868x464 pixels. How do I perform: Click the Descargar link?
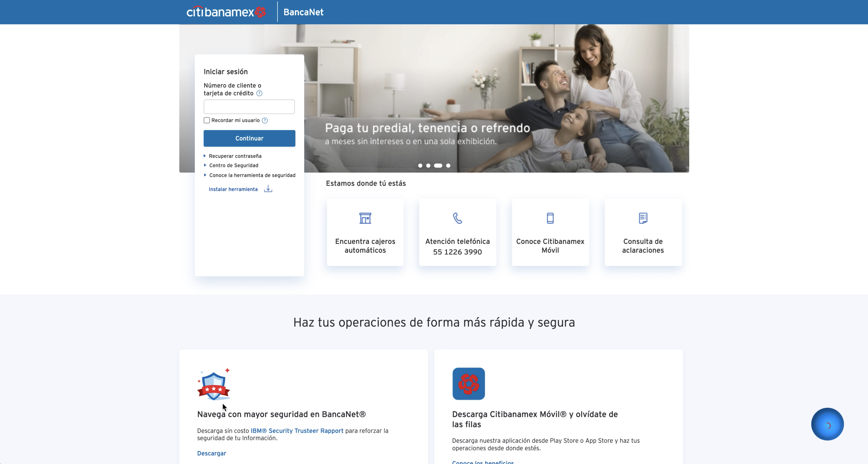click(x=212, y=453)
